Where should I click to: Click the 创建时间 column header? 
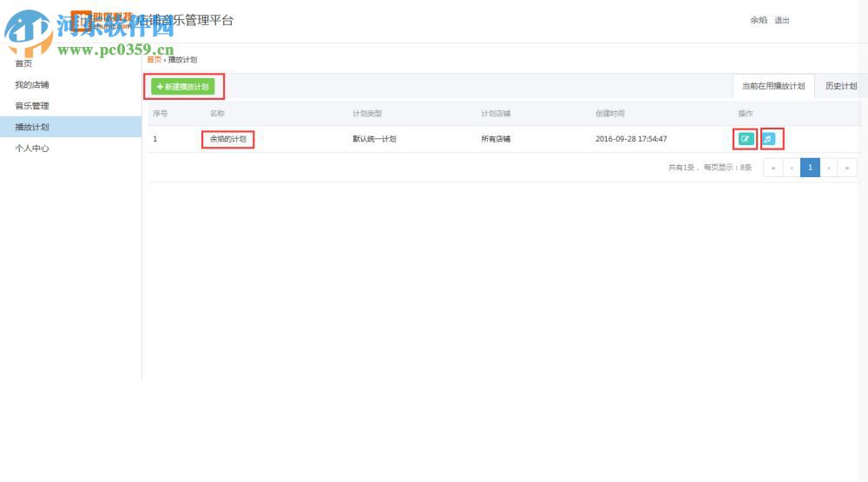[610, 114]
